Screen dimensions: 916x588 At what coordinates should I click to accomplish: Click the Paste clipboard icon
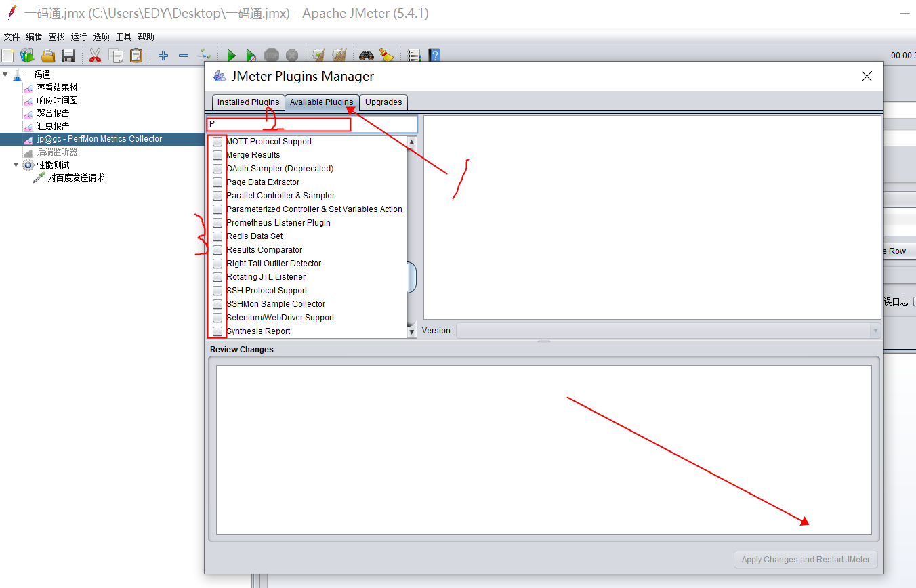point(136,56)
